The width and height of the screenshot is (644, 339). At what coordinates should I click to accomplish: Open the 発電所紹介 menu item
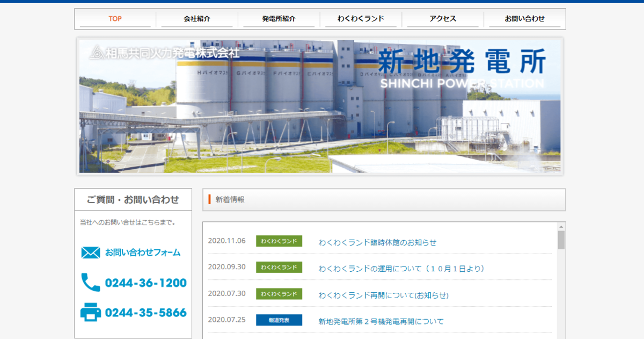click(279, 19)
